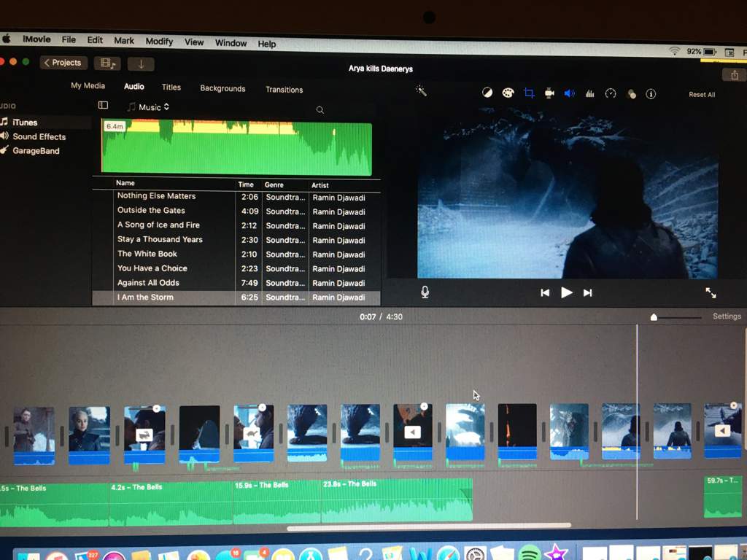The image size is (747, 560).
Task: Select the 4.2s The Bells audio clip
Action: (171, 504)
